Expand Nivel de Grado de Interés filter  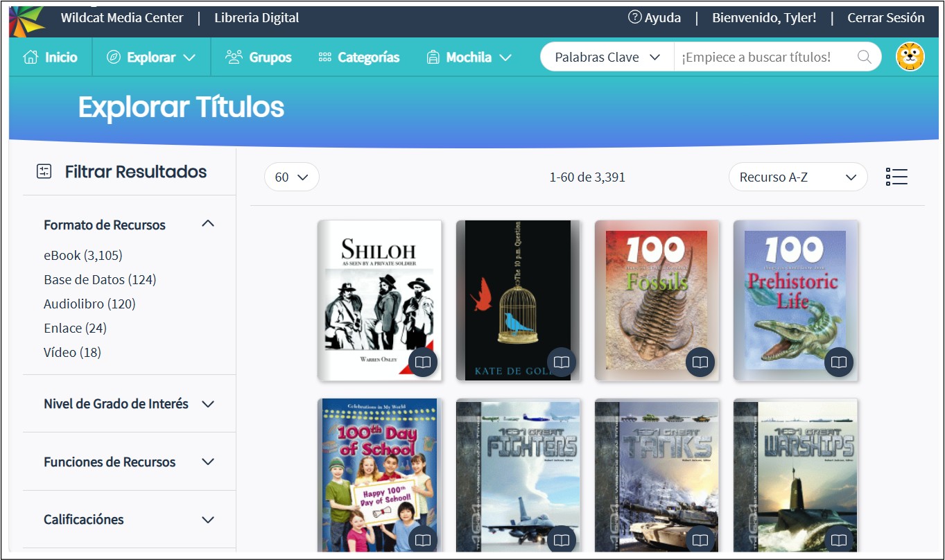[x=129, y=403]
